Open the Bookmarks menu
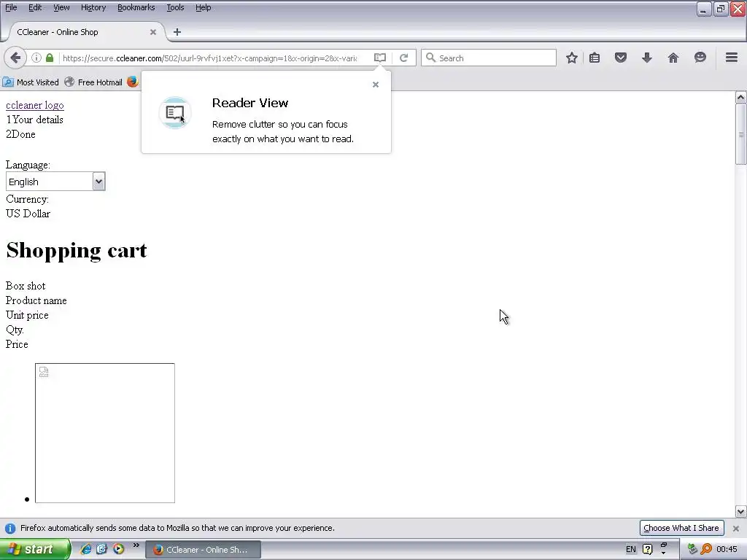747x560 pixels. [136, 7]
